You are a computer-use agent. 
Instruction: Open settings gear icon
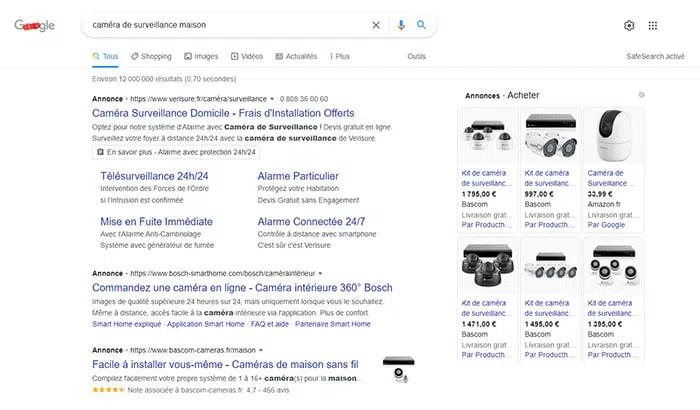tap(629, 25)
